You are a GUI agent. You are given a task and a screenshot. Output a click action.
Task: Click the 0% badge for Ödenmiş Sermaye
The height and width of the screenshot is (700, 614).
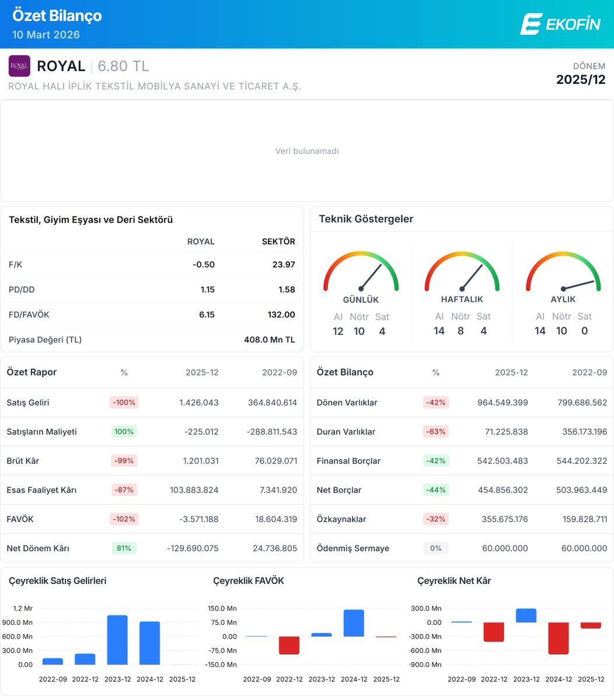[436, 548]
